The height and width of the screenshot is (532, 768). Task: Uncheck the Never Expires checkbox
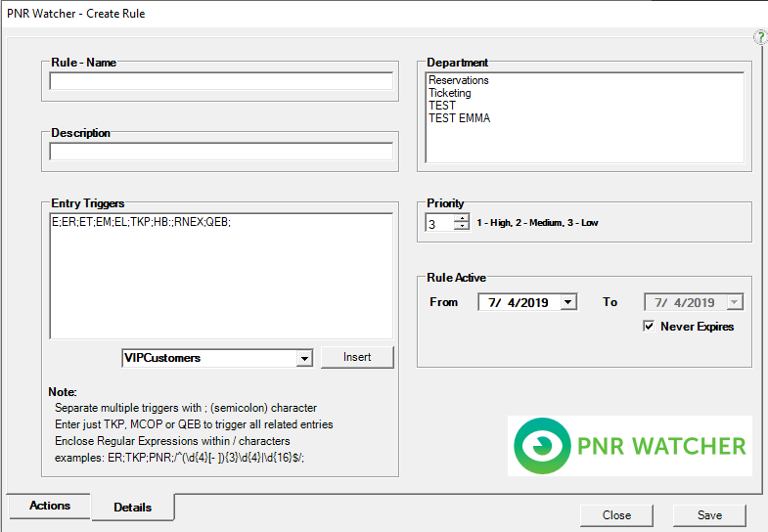(x=649, y=326)
